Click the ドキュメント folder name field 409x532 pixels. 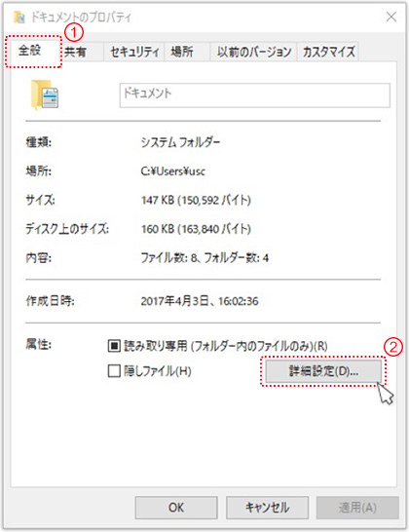click(255, 95)
